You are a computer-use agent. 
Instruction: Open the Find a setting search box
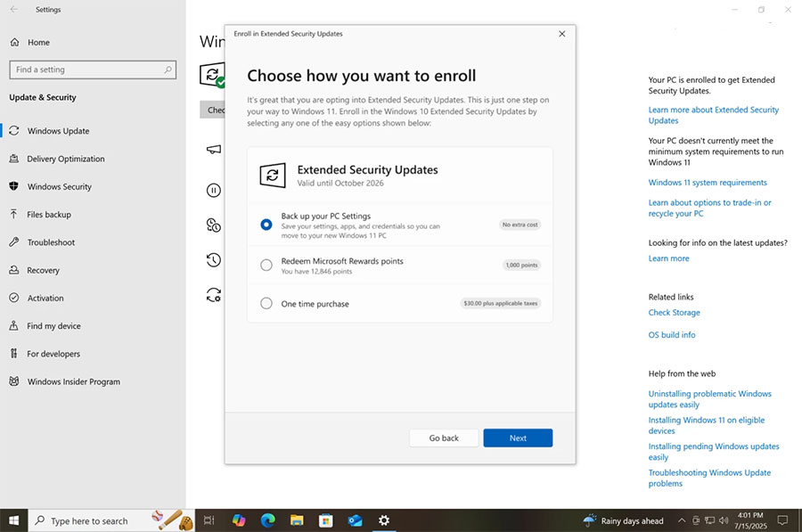click(92, 69)
